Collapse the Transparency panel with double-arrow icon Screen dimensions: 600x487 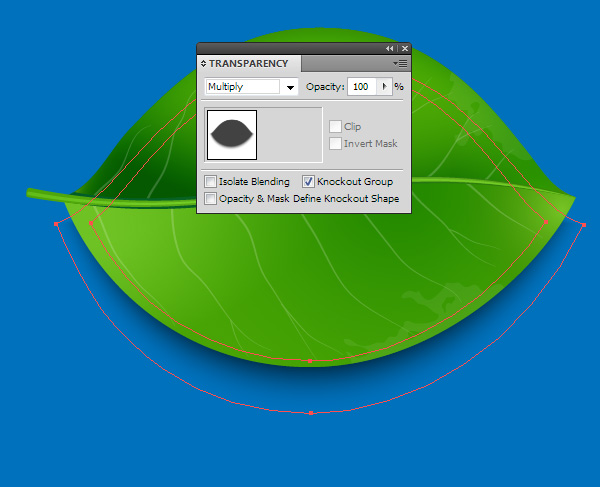pos(390,48)
